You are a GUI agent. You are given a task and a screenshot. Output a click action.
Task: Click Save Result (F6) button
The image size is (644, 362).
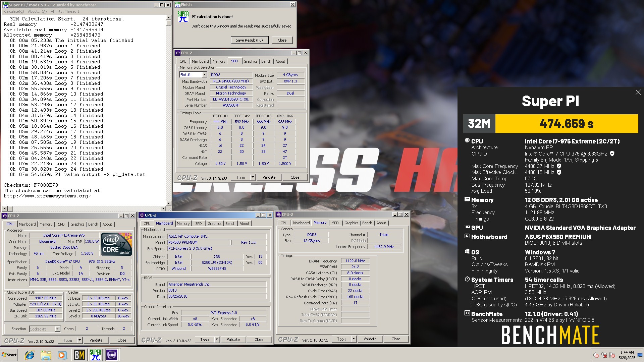pyautogui.click(x=249, y=40)
